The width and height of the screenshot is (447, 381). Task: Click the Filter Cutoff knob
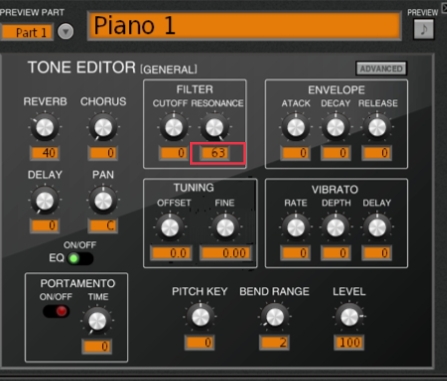(174, 127)
